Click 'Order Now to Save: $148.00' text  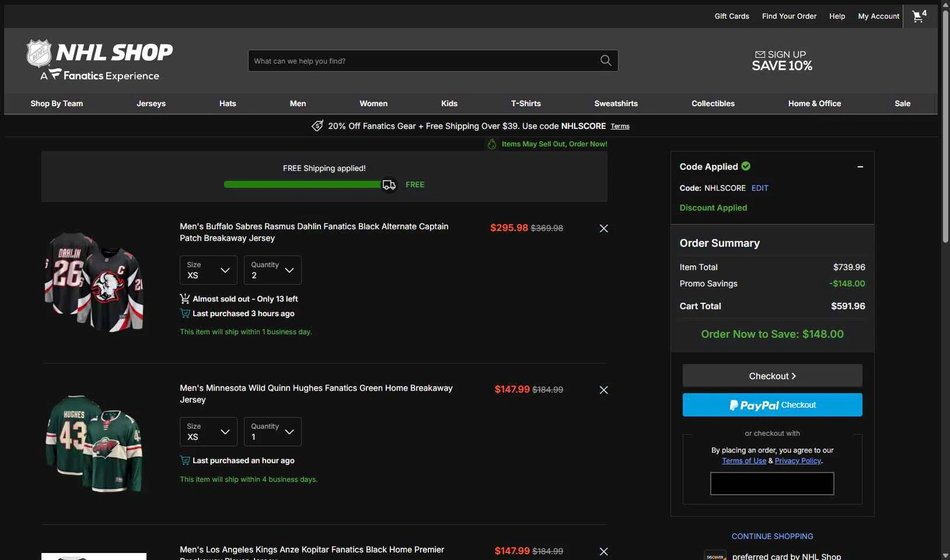(x=773, y=334)
